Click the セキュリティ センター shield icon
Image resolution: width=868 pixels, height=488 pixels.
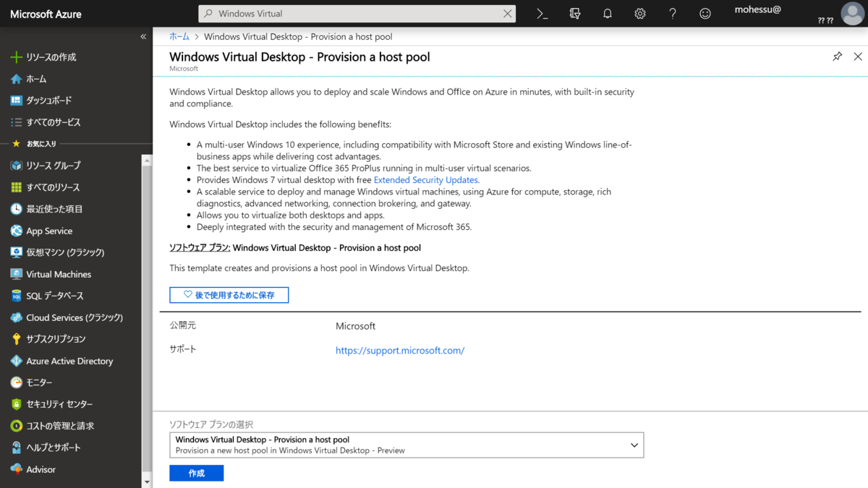coord(16,404)
